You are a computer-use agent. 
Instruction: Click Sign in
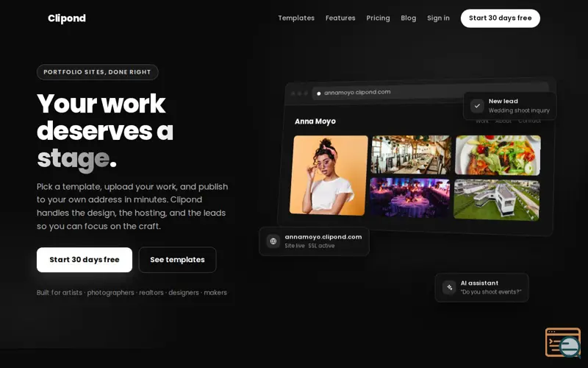pyautogui.click(x=438, y=18)
